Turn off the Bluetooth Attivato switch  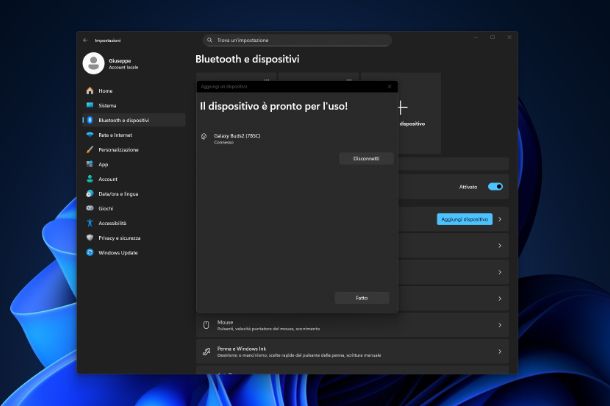coord(494,187)
